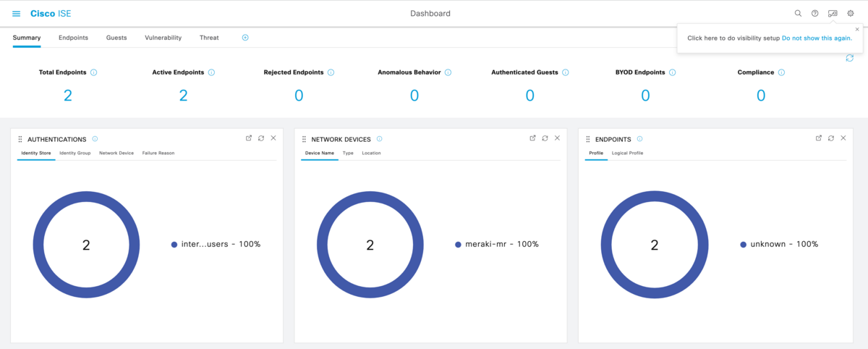Add a new dashboard tab with plus icon

[x=245, y=38]
